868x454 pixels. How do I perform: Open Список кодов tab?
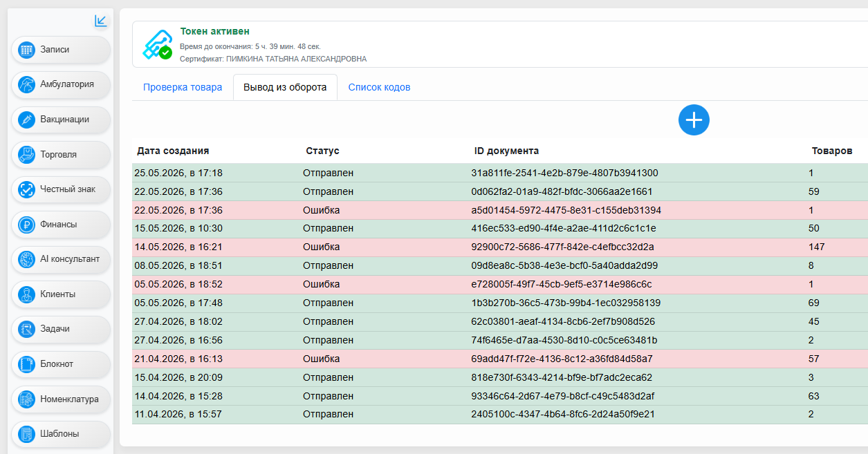[x=379, y=88]
